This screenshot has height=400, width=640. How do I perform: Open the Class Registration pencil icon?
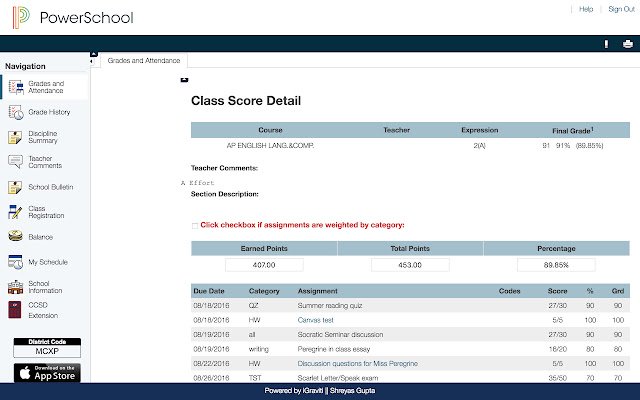(15, 212)
